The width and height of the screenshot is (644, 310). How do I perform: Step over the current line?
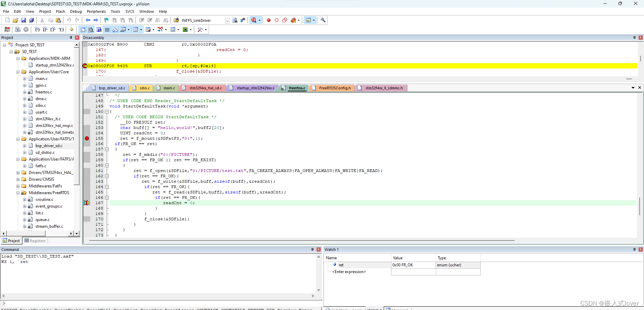(45, 30)
